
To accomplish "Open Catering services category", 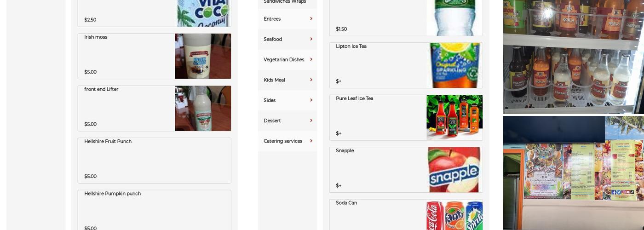I will [287, 141].
